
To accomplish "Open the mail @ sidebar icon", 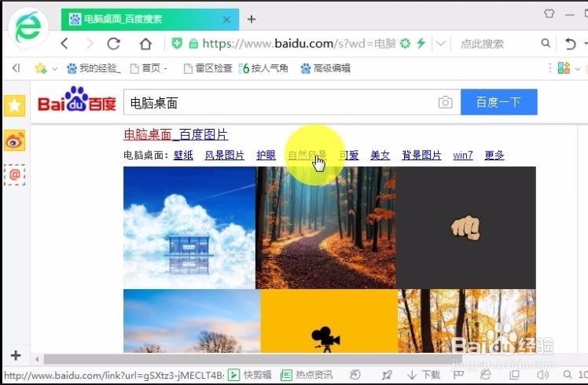I will point(15,174).
